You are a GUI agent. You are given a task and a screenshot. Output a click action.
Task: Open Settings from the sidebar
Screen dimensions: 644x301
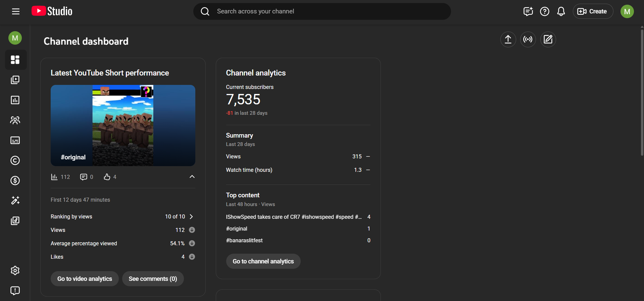(x=15, y=270)
